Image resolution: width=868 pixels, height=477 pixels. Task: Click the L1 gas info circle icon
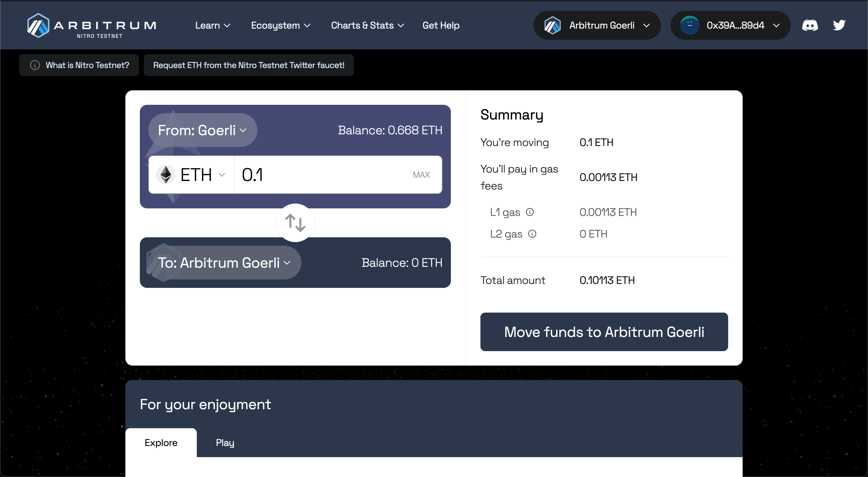(x=532, y=212)
